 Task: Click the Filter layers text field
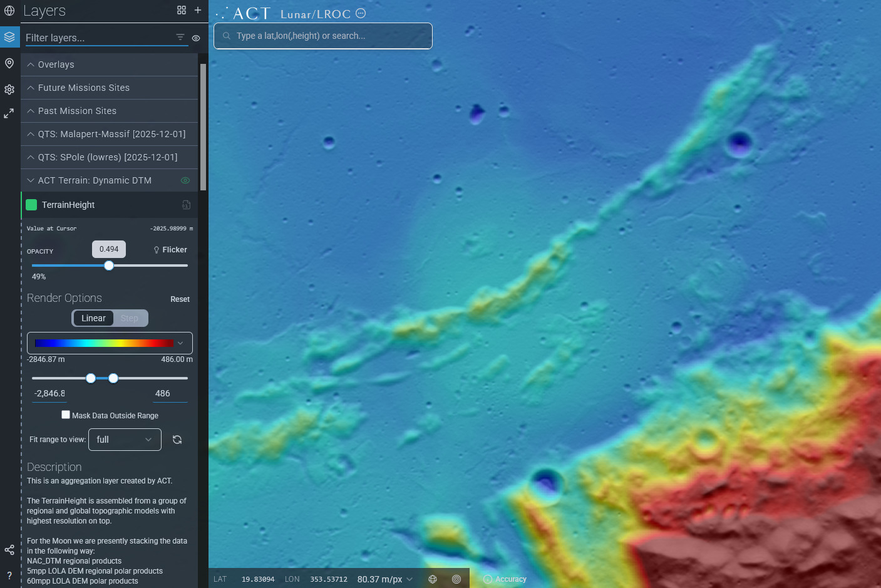coord(99,38)
